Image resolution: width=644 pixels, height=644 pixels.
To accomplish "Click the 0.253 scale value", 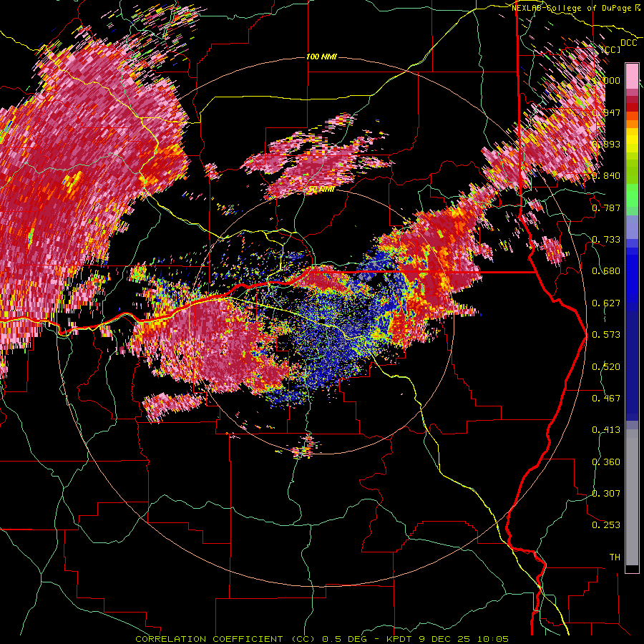I will pos(606,525).
